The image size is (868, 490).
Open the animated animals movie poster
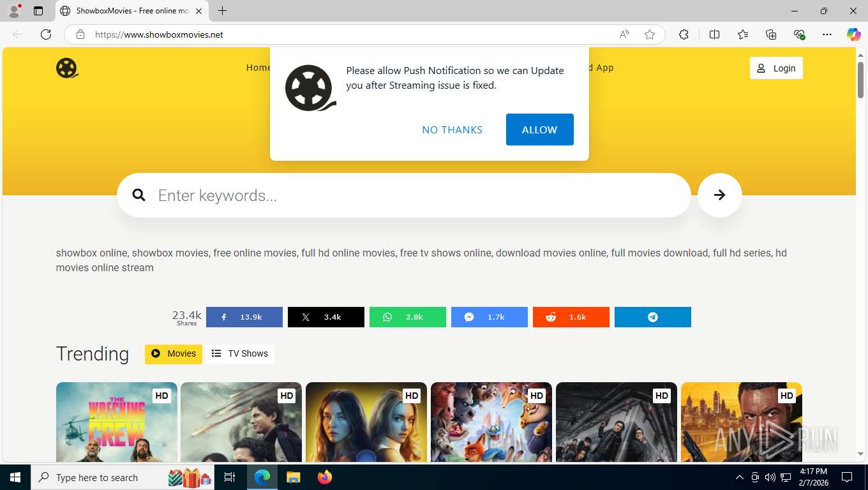pos(491,422)
